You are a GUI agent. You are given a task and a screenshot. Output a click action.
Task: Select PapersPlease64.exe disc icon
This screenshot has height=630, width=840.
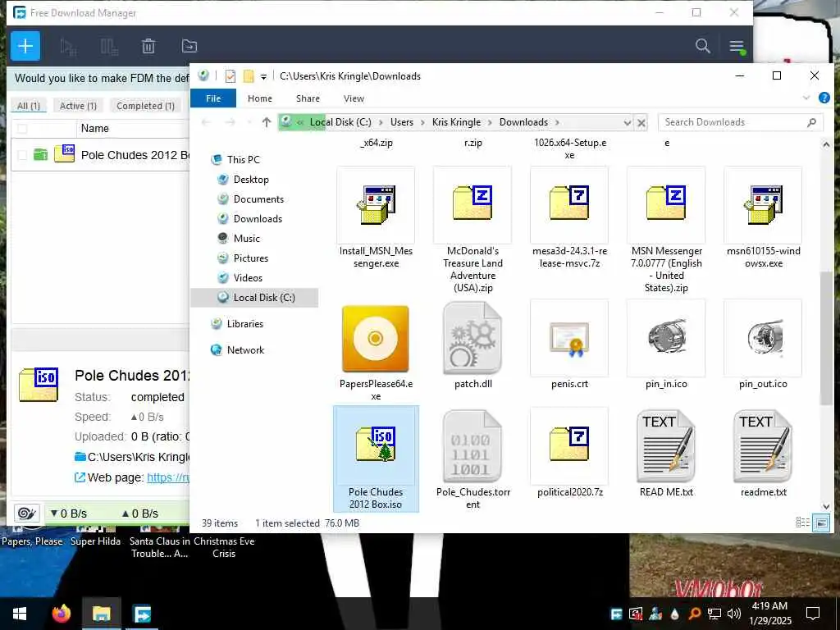376,339
